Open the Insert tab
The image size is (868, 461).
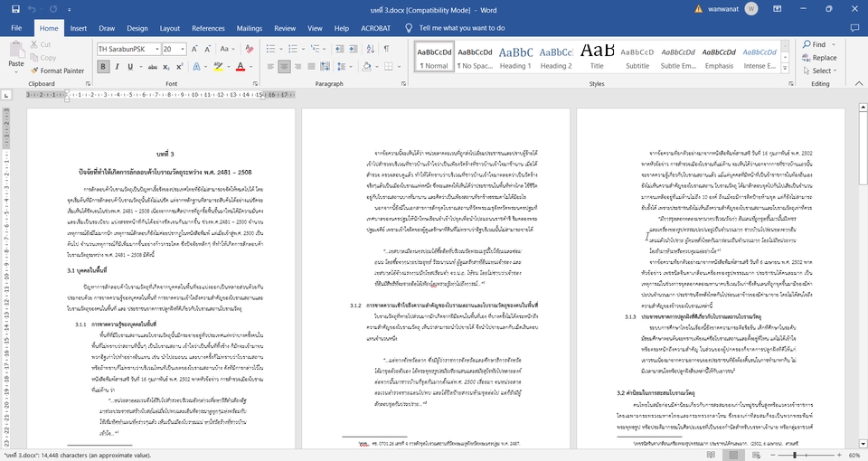click(78, 28)
